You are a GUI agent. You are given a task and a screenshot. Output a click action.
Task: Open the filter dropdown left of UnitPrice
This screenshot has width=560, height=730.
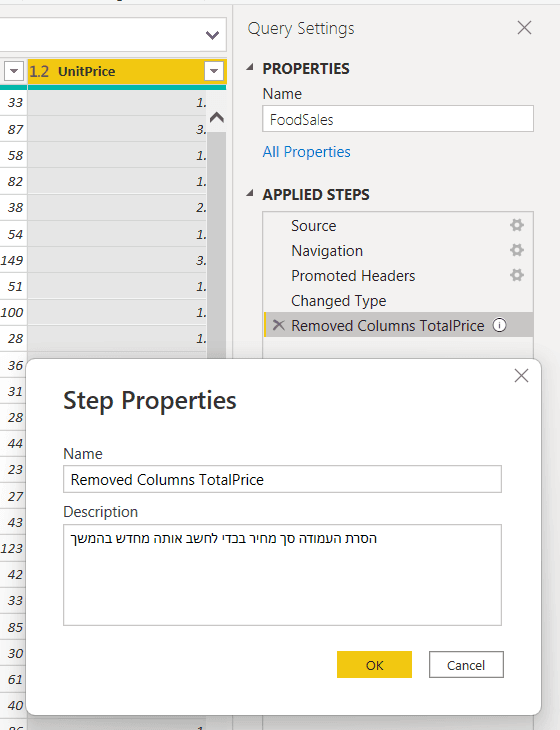click(14, 71)
